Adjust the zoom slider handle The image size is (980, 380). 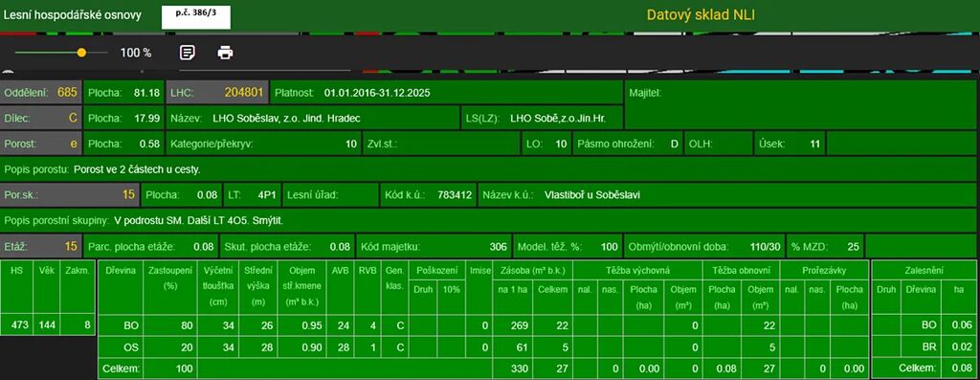(x=81, y=54)
